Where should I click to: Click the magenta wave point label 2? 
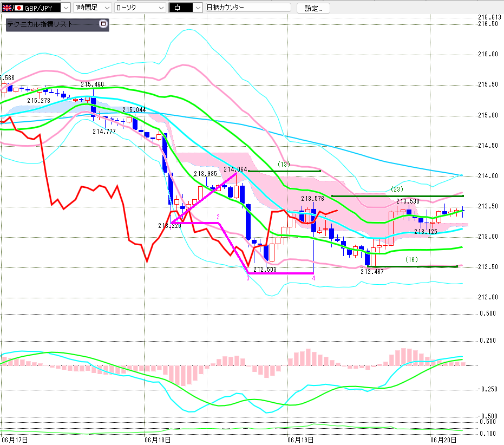click(x=218, y=217)
